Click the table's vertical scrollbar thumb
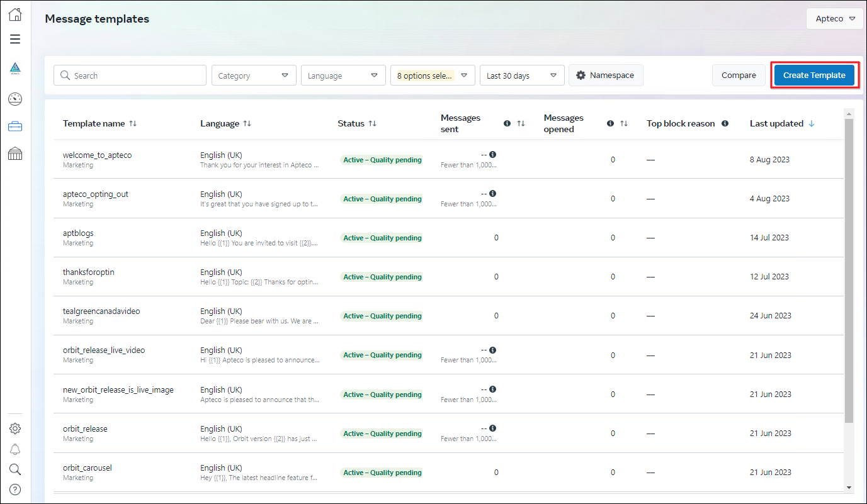The width and height of the screenshot is (867, 504). [849, 271]
